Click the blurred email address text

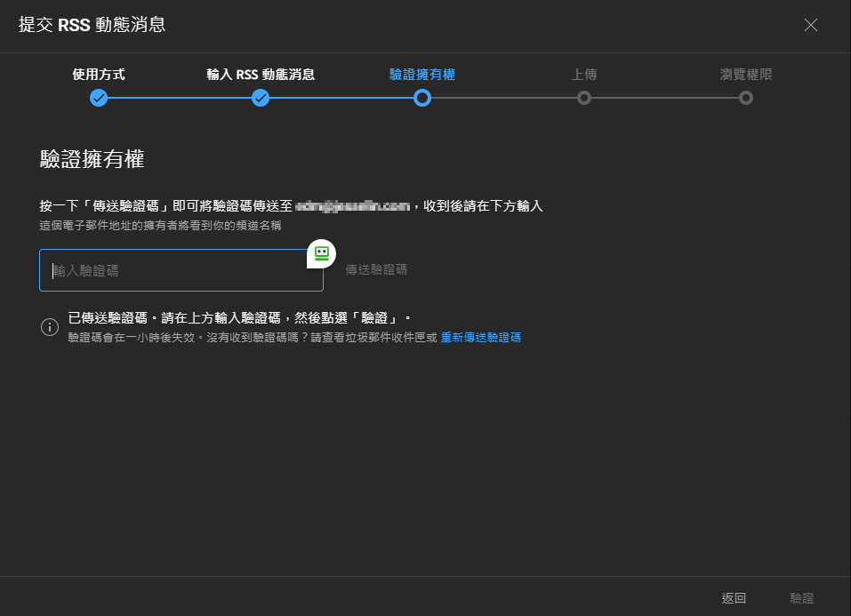click(x=353, y=206)
